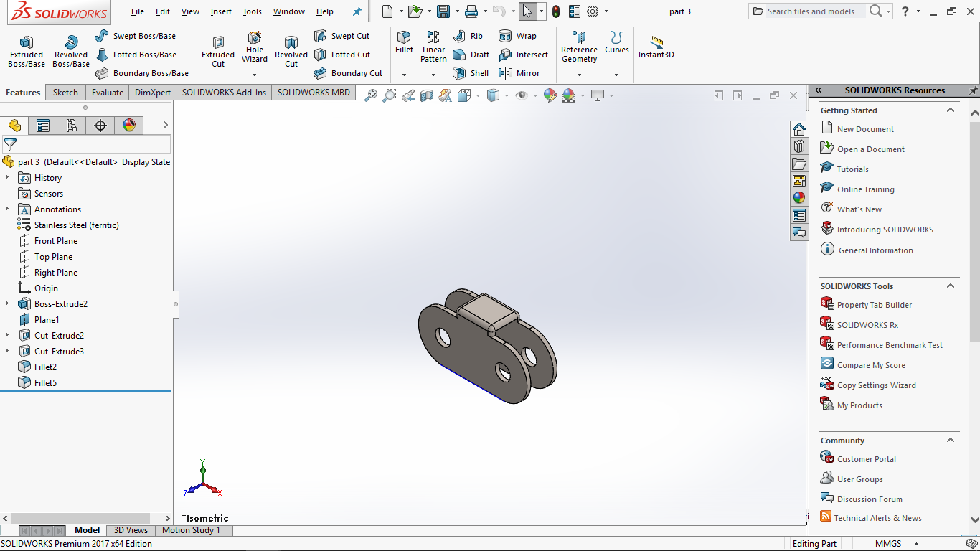The width and height of the screenshot is (980, 551).
Task: Expand the Cut-Extrude3 feature node
Action: click(x=7, y=352)
